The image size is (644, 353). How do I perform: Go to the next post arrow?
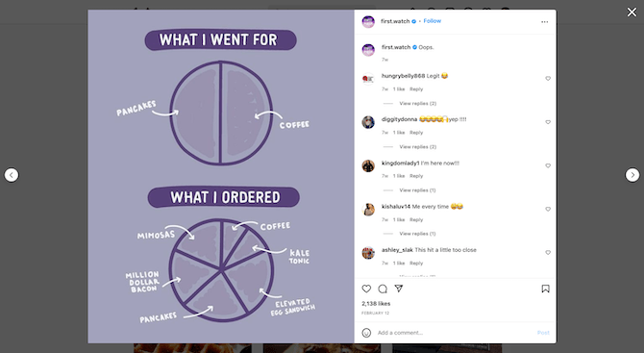(x=632, y=175)
